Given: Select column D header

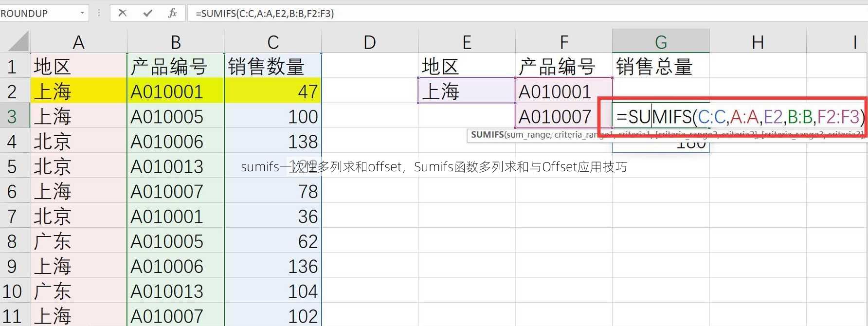Looking at the screenshot, I should point(370,42).
